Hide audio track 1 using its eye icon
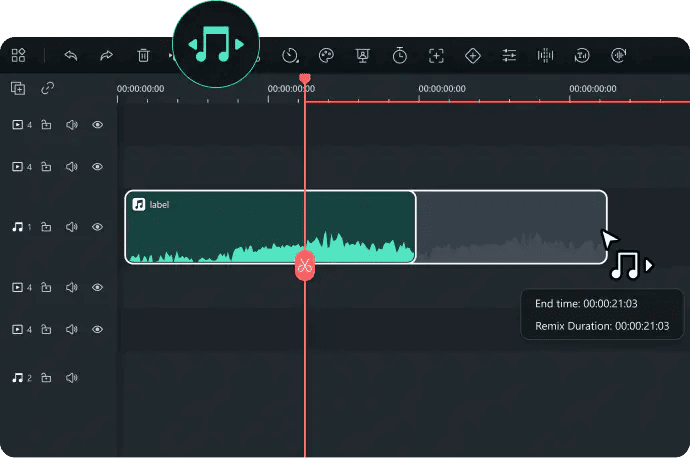 (x=98, y=227)
